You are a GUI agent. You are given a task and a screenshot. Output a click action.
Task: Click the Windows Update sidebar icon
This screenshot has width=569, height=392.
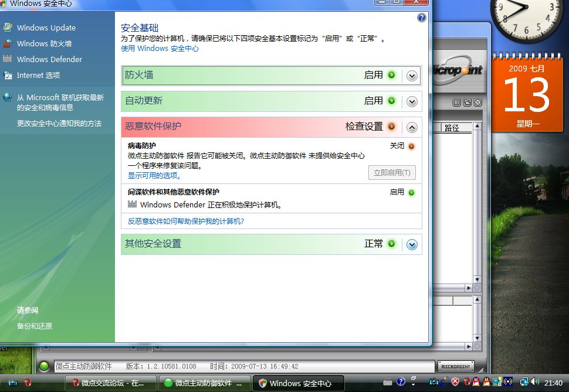pyautogui.click(x=7, y=27)
